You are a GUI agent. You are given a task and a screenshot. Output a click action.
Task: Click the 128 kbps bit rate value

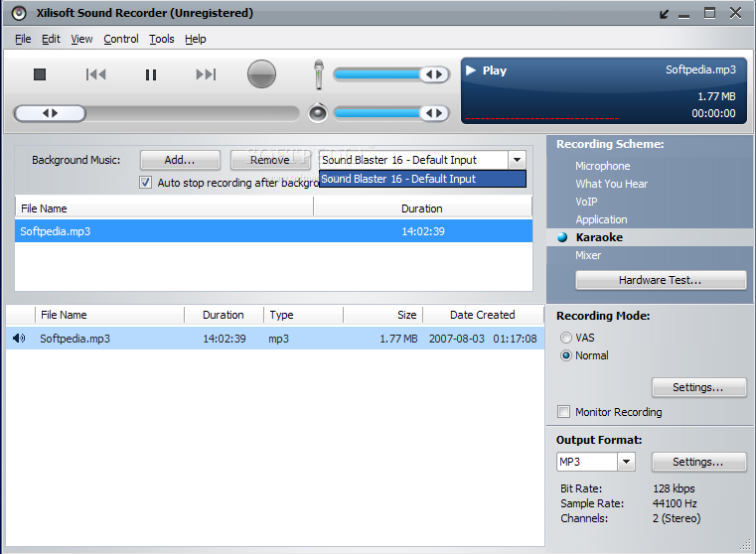coord(674,488)
